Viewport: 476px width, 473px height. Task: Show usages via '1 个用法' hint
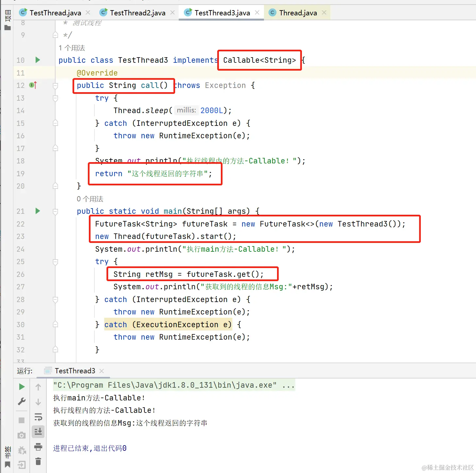[x=72, y=48]
